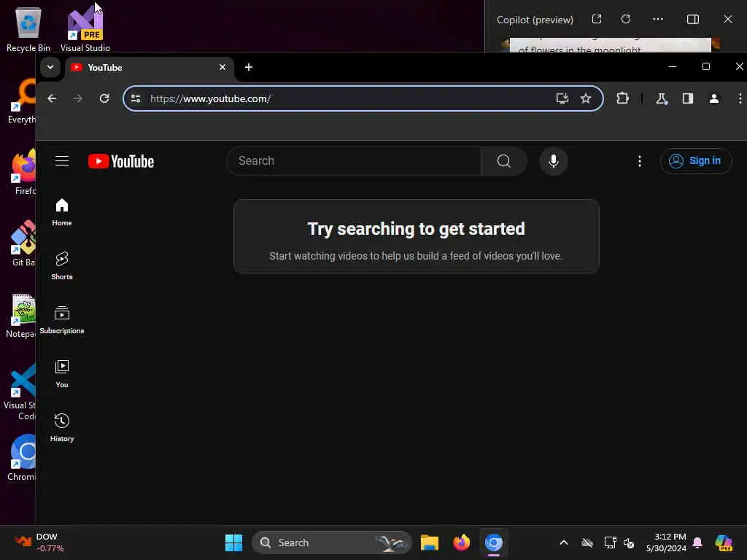
Task: Open Chrome Labs flask icon
Action: 661,98
